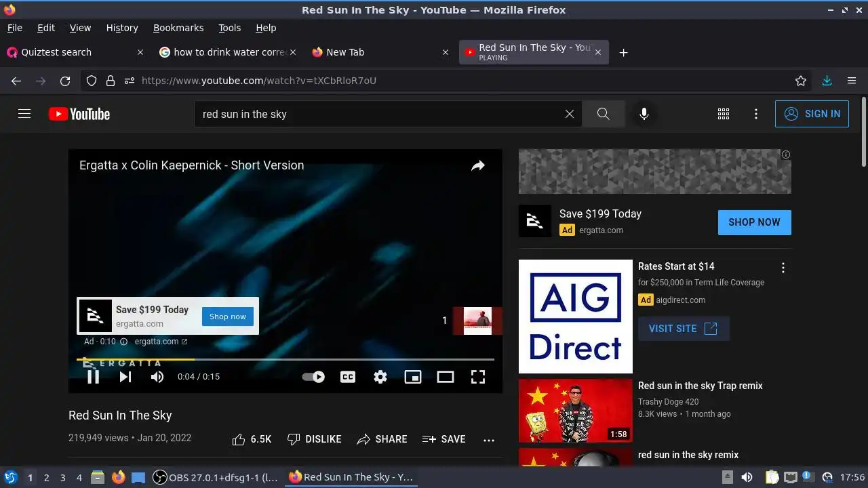Screen dimensions: 868x488
Task: Open the Help menu
Action: click(x=266, y=28)
